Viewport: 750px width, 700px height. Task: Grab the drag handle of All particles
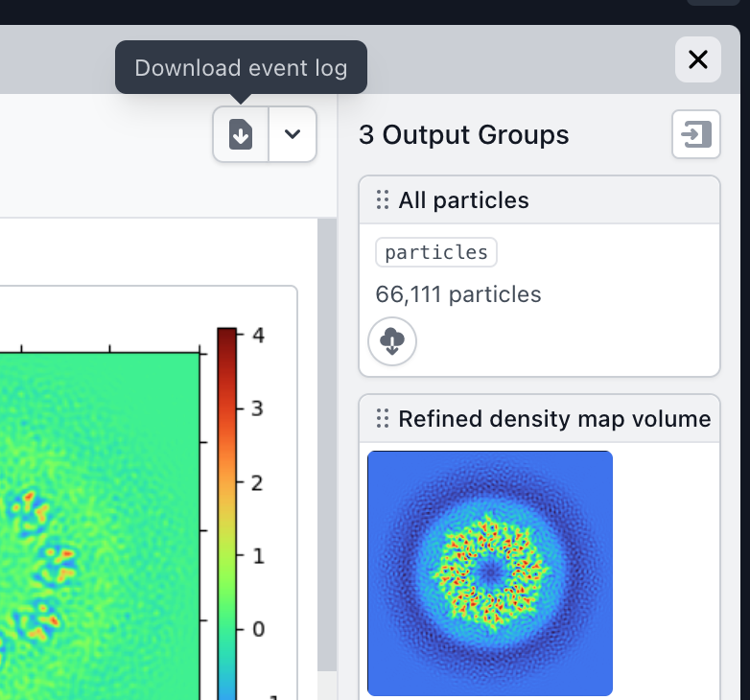coord(382,199)
